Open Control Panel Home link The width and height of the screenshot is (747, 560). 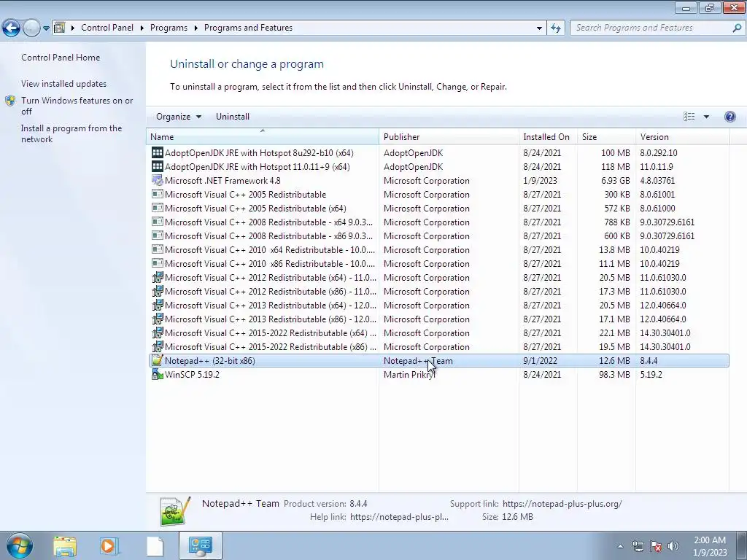pos(61,57)
